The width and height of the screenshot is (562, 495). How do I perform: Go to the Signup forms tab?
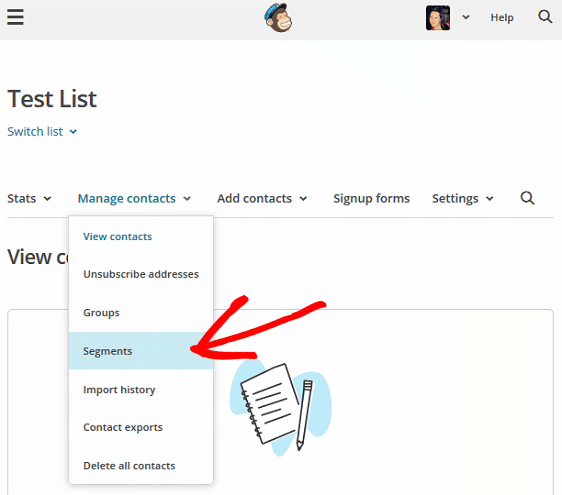[371, 198]
